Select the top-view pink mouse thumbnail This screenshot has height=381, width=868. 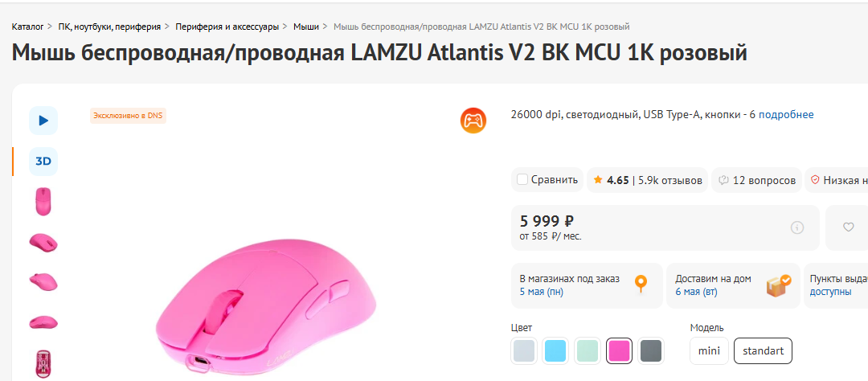tap(43, 201)
